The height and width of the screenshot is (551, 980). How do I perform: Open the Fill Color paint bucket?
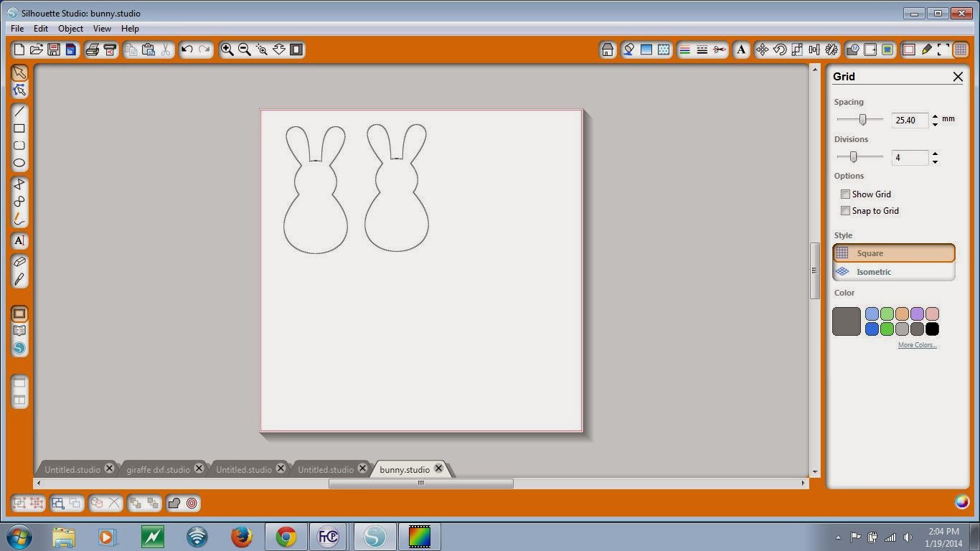629,50
